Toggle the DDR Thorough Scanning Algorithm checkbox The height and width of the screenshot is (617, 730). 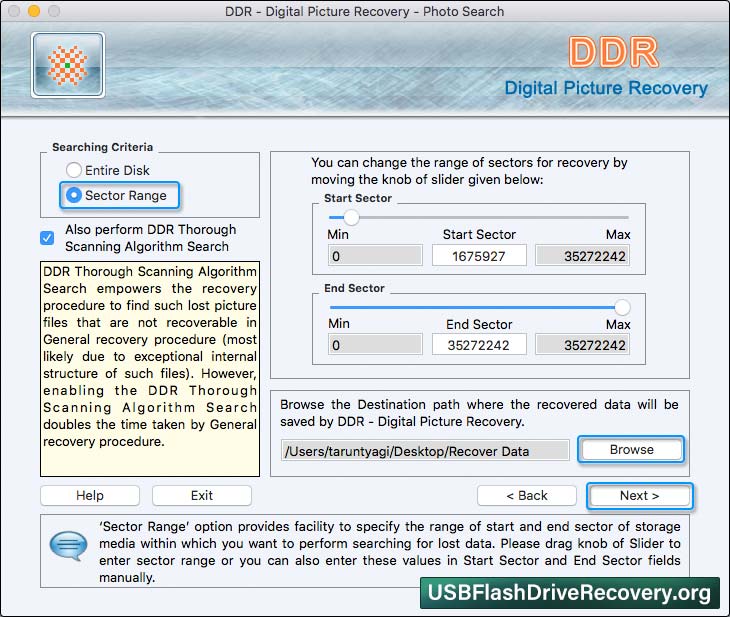47,238
